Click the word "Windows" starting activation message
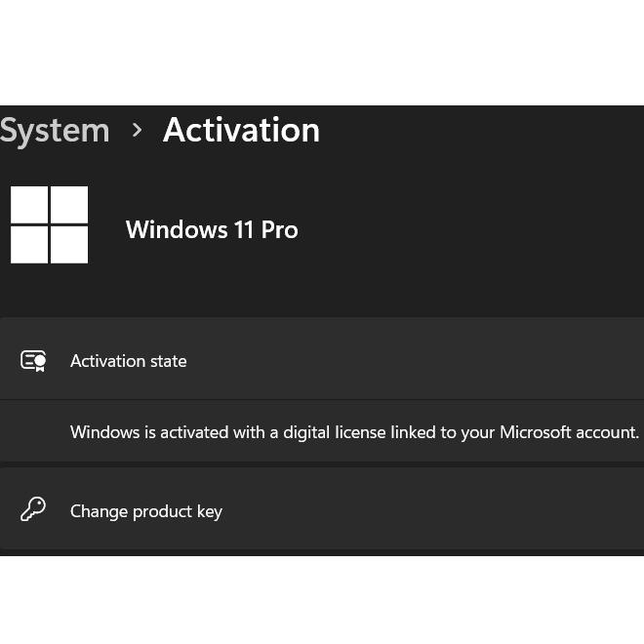 click(104, 431)
